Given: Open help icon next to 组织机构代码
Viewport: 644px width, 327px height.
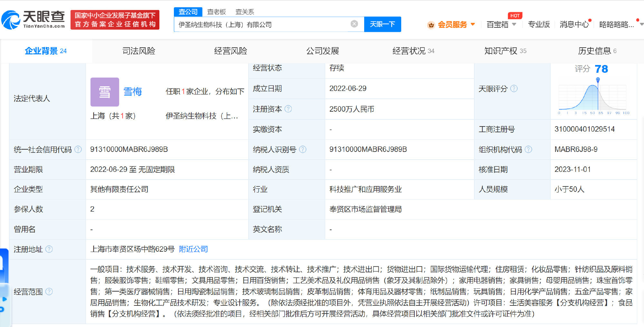Looking at the screenshot, I should click(x=528, y=149).
